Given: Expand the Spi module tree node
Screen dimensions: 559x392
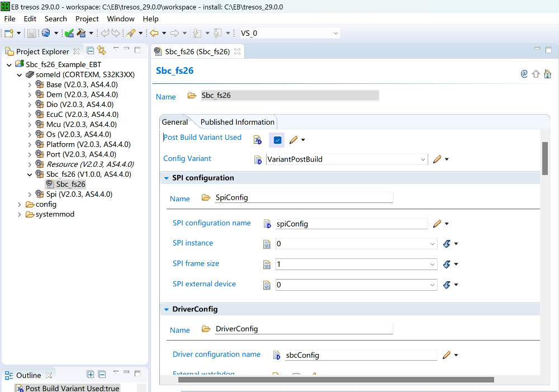Looking at the screenshot, I should pyautogui.click(x=30, y=195).
